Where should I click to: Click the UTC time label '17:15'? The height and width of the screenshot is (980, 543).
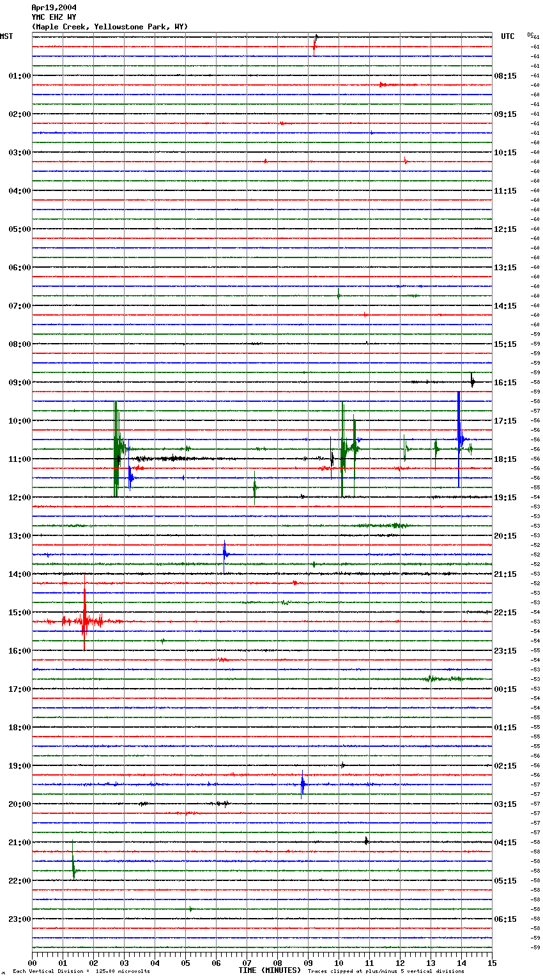coord(505,421)
